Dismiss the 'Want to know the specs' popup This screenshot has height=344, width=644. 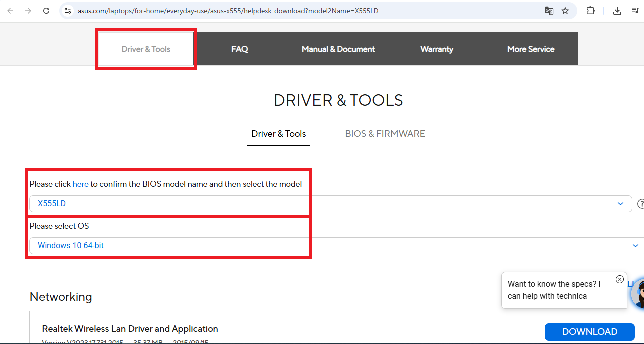point(620,279)
